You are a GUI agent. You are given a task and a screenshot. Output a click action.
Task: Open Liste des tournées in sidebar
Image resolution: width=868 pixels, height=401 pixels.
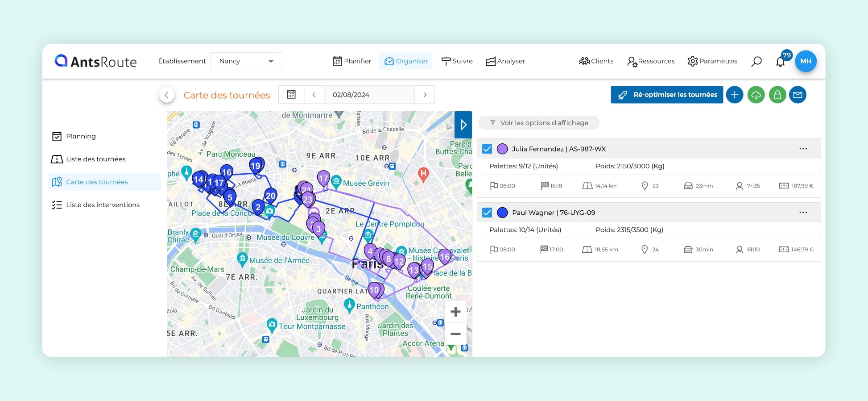point(95,159)
